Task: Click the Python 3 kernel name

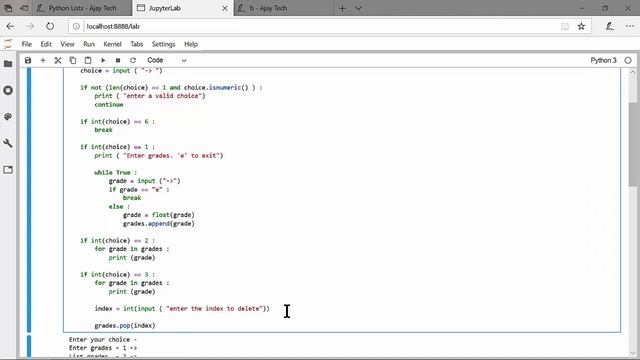Action: coord(603,60)
